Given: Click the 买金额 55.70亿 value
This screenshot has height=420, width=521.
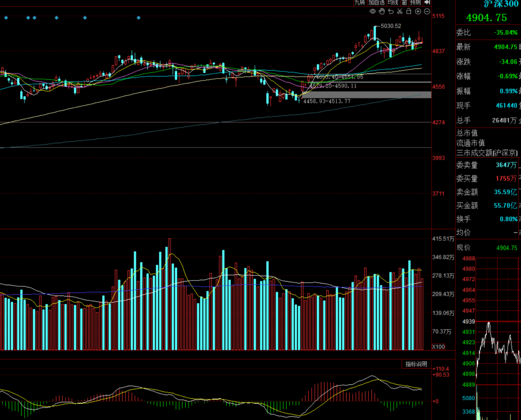Looking at the screenshot, I should tap(506, 205).
